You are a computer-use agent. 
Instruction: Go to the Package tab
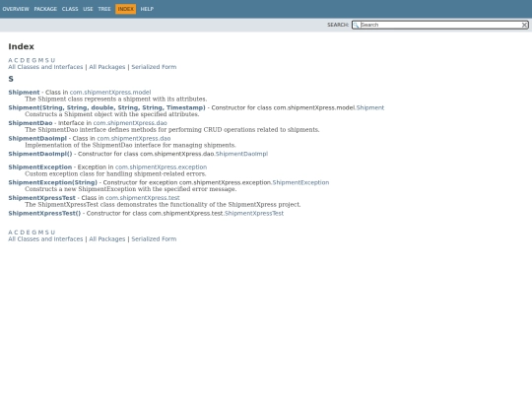coord(45,9)
